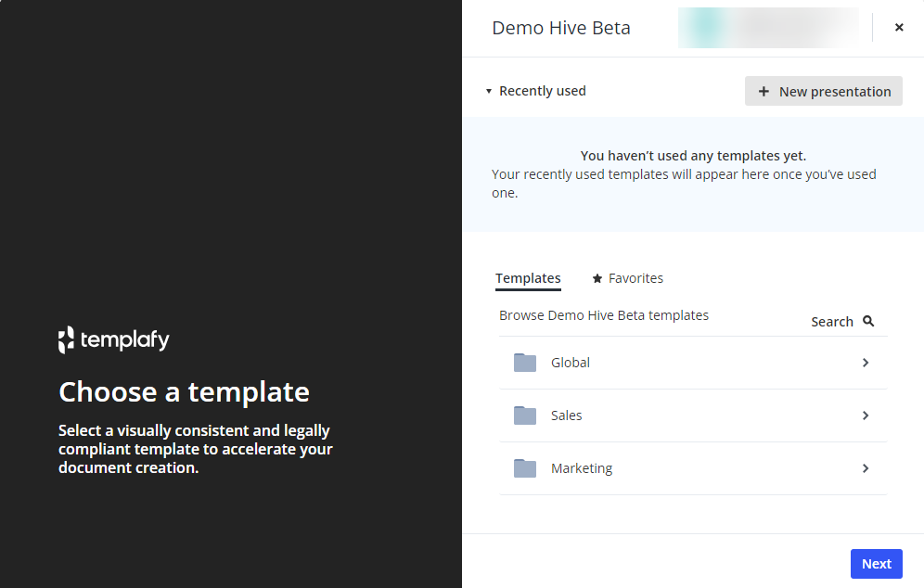Click the plus icon on New presentation
The image size is (924, 588).
pos(764,91)
